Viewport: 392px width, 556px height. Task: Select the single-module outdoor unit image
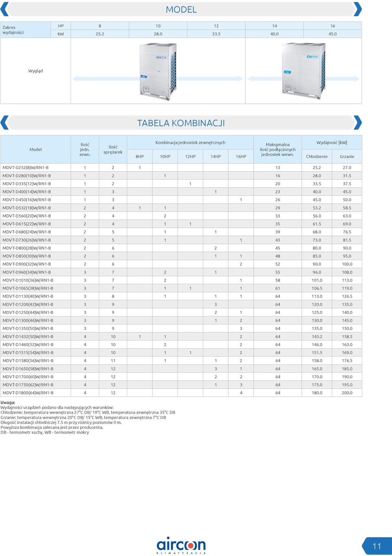click(x=158, y=71)
